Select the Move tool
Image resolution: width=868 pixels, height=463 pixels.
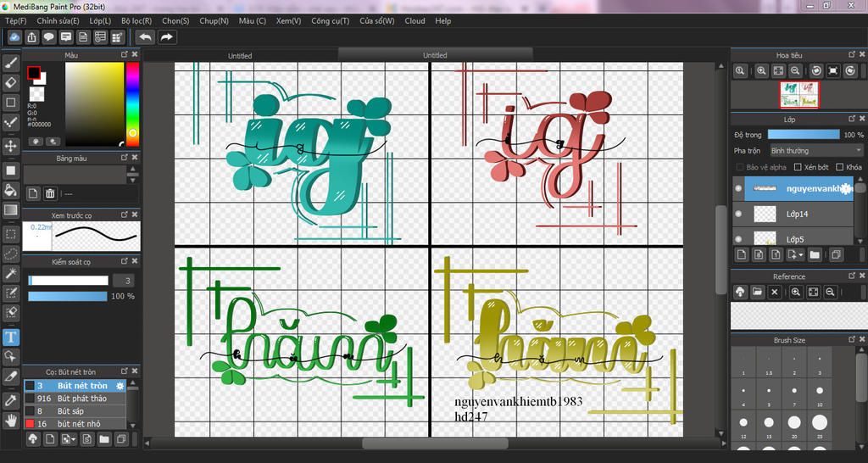pos(10,146)
